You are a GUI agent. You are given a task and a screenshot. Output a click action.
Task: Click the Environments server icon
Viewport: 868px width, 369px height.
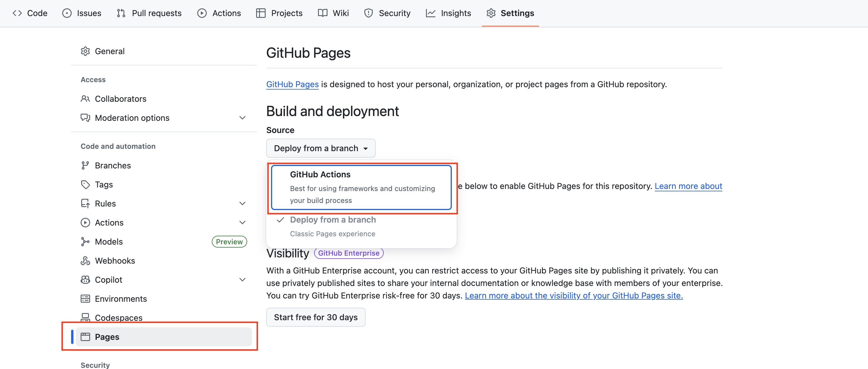[85, 299]
